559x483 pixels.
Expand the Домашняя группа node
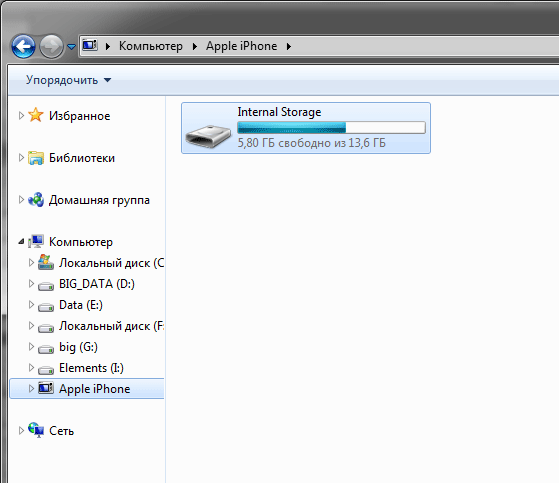click(x=21, y=200)
